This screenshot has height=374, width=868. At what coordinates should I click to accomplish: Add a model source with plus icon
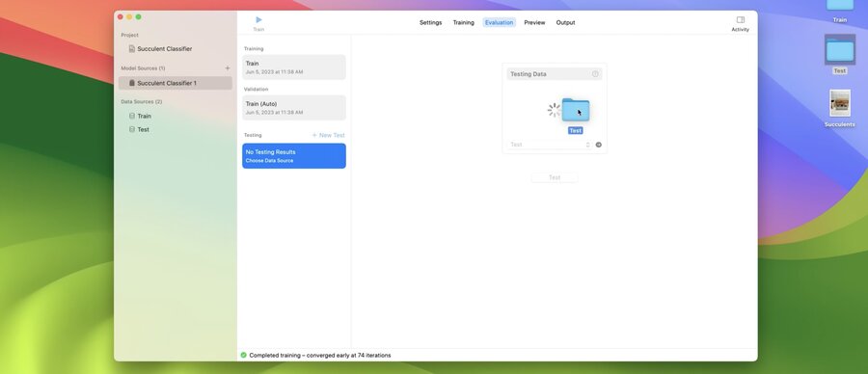pyautogui.click(x=228, y=68)
